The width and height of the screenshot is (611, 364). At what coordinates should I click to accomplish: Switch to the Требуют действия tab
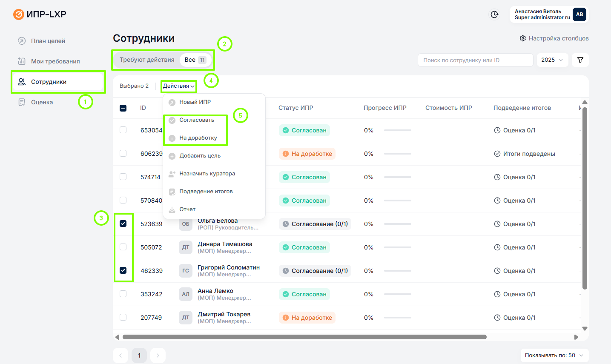click(x=147, y=60)
